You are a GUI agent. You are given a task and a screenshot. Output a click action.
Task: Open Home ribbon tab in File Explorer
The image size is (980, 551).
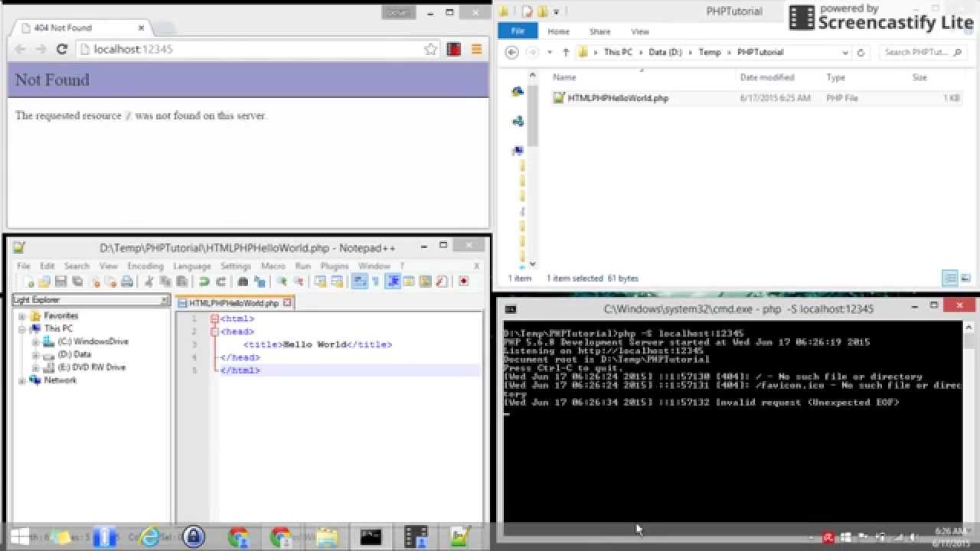click(559, 31)
